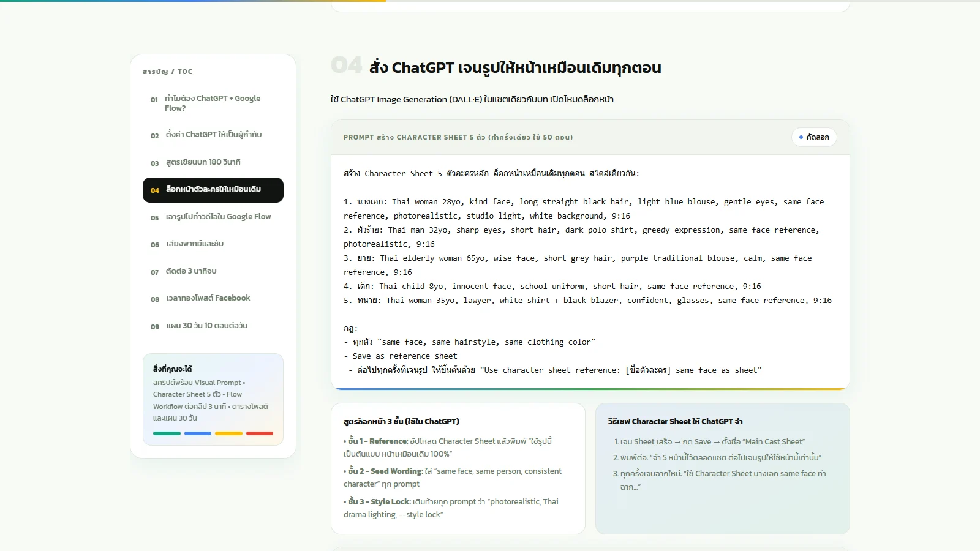Click the red bar in สิ่งที่คุณจะได้ card
Image resolution: width=980 pixels, height=551 pixels.
tap(260, 433)
